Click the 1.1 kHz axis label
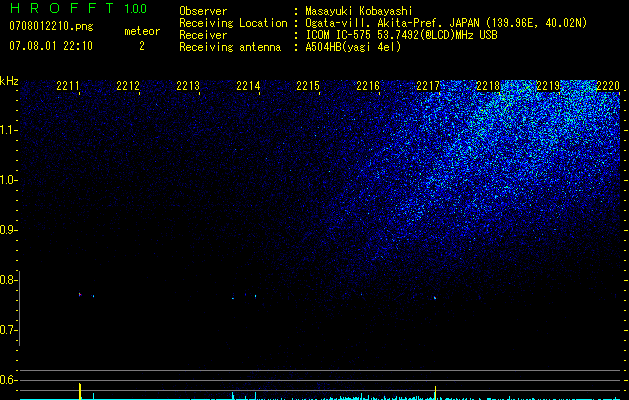The width and height of the screenshot is (629, 400). click(8, 130)
